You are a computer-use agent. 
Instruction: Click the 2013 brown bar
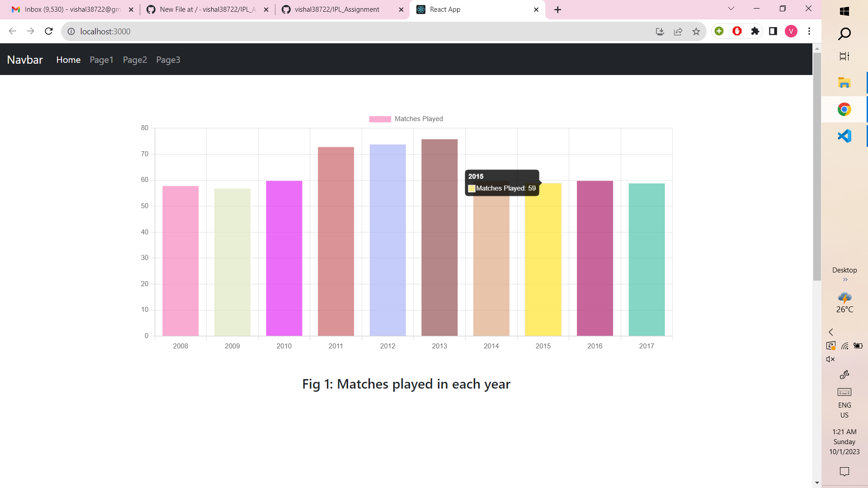[x=439, y=237]
